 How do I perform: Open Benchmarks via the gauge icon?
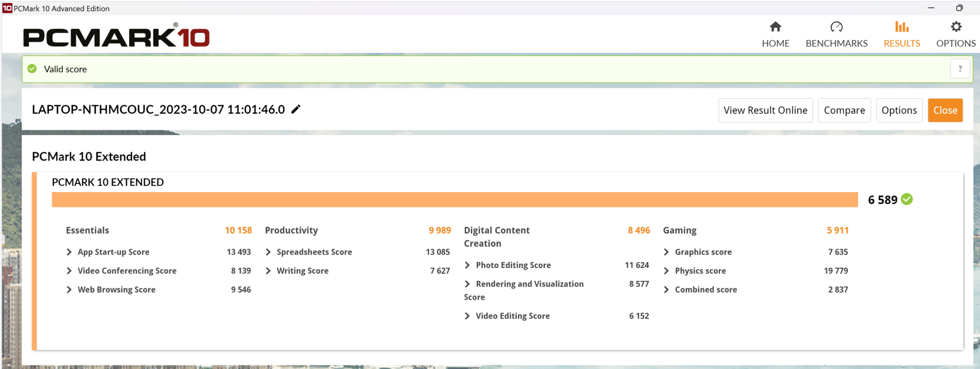pos(836,27)
